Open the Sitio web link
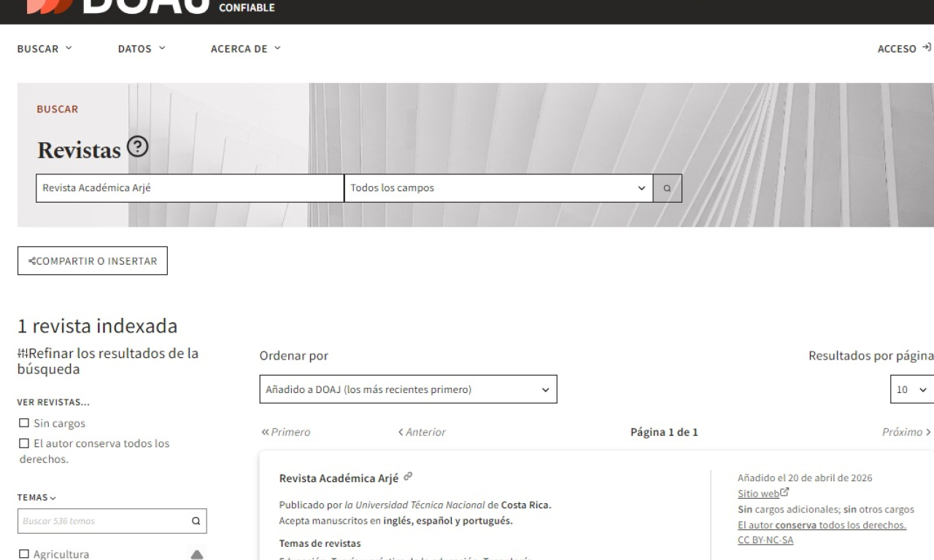The height and width of the screenshot is (560, 934). pyautogui.click(x=764, y=494)
